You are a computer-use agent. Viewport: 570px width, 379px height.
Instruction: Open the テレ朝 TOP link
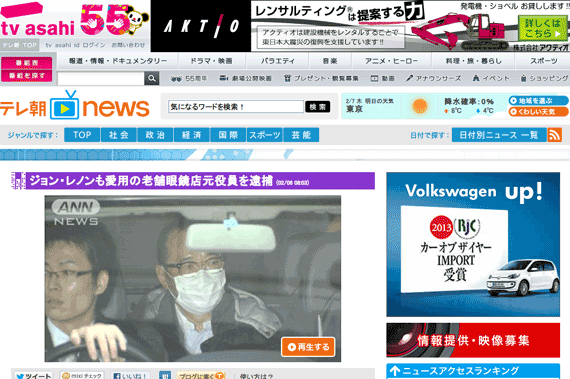pyautogui.click(x=20, y=45)
